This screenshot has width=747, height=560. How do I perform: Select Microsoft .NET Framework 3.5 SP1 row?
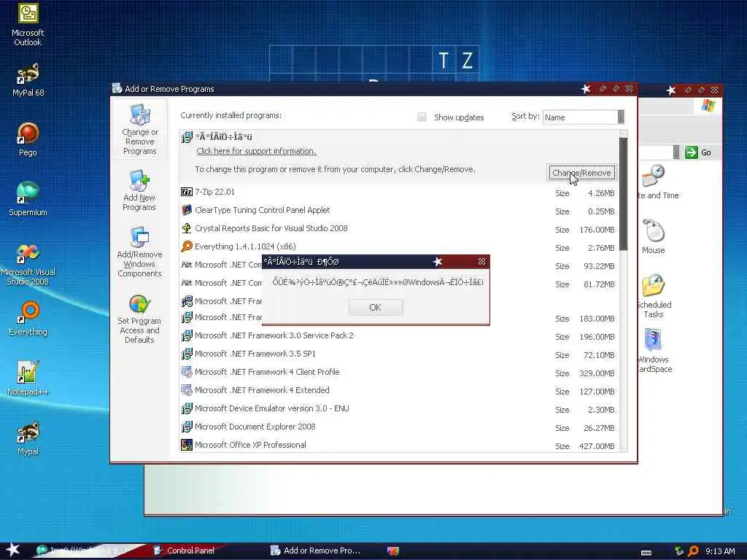tap(399, 354)
